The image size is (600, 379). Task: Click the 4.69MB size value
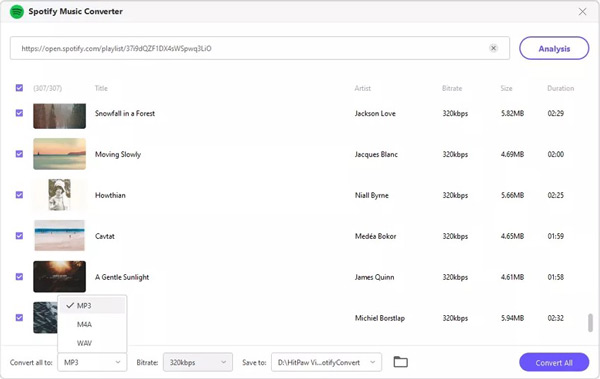pos(512,154)
